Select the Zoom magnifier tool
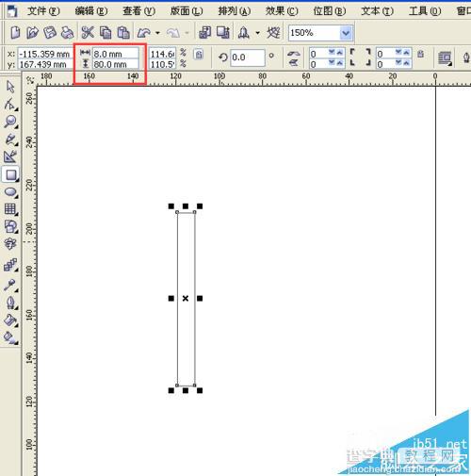 (10, 122)
